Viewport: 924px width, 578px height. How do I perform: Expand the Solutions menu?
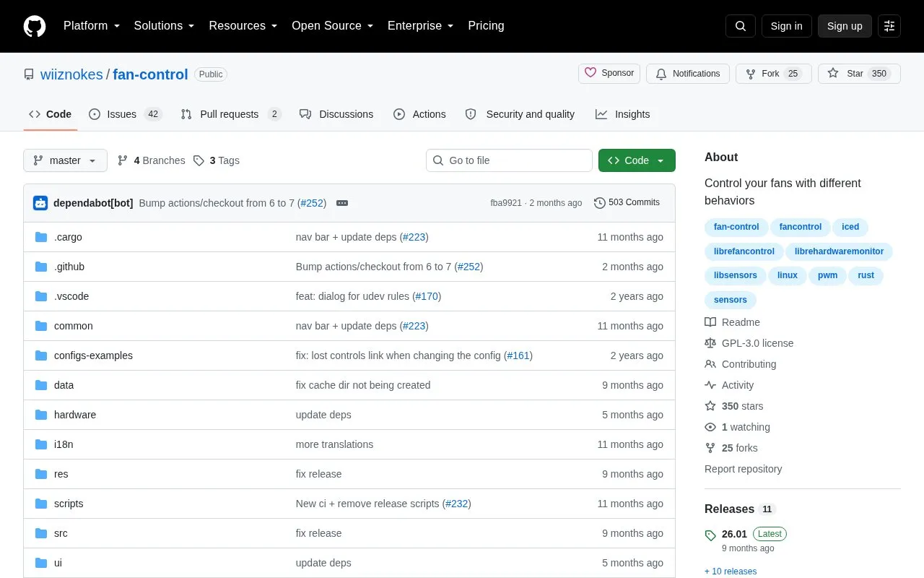(165, 26)
